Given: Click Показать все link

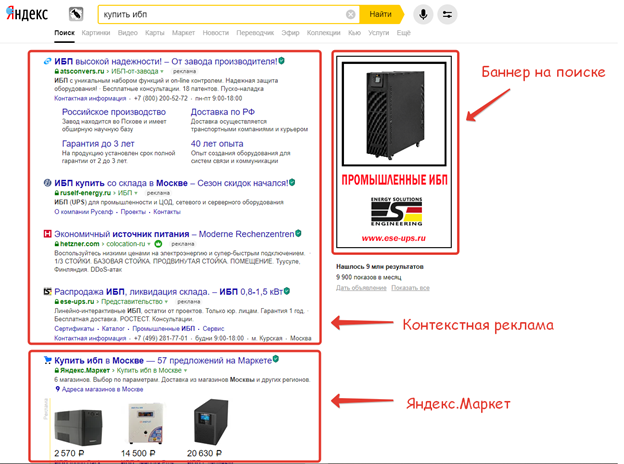Looking at the screenshot, I should click(x=410, y=288).
